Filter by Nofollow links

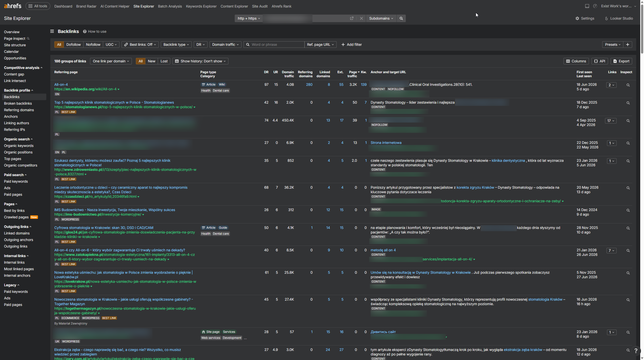coord(93,45)
